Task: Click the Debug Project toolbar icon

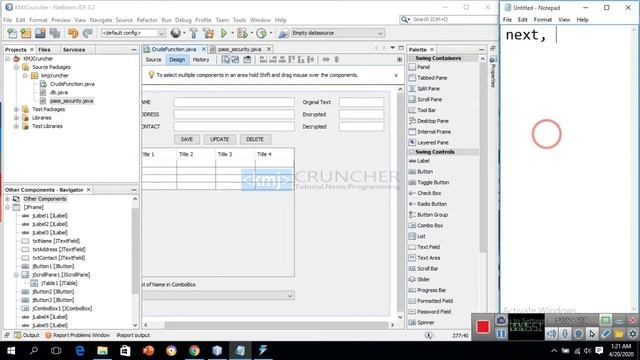Action: pos(242,33)
